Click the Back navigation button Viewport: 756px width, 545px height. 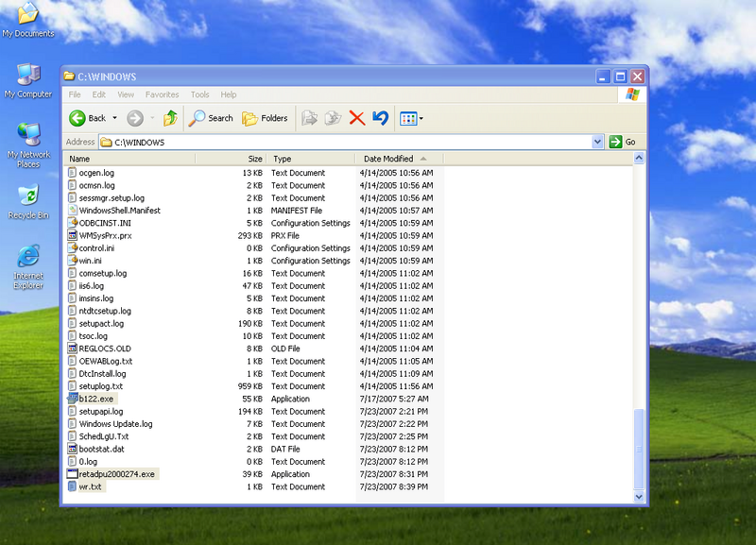click(87, 118)
